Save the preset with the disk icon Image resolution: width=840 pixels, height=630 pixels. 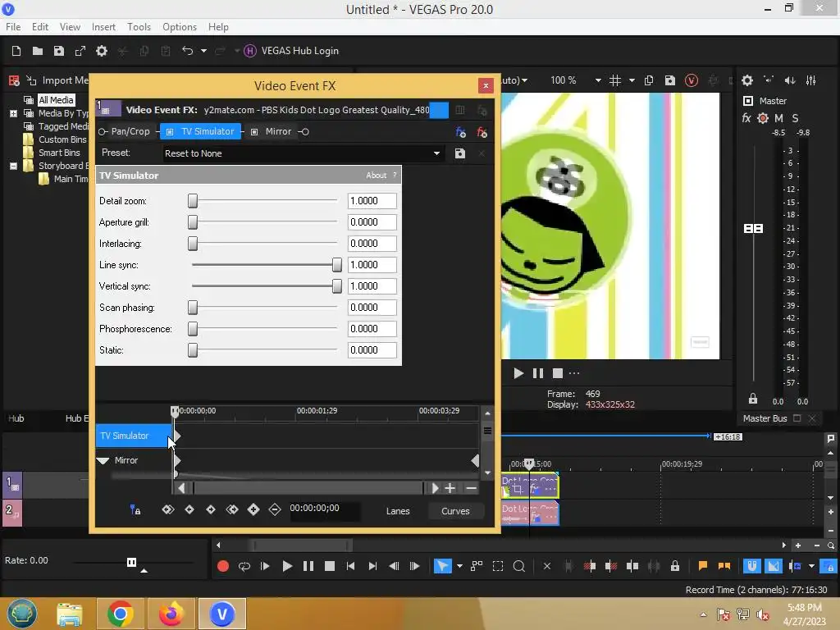tap(459, 153)
